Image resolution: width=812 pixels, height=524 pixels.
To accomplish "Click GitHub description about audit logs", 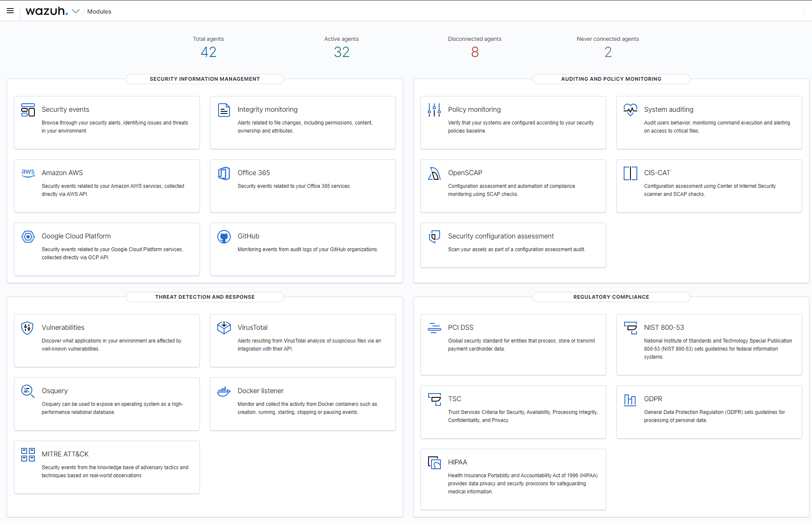I will pos(308,249).
